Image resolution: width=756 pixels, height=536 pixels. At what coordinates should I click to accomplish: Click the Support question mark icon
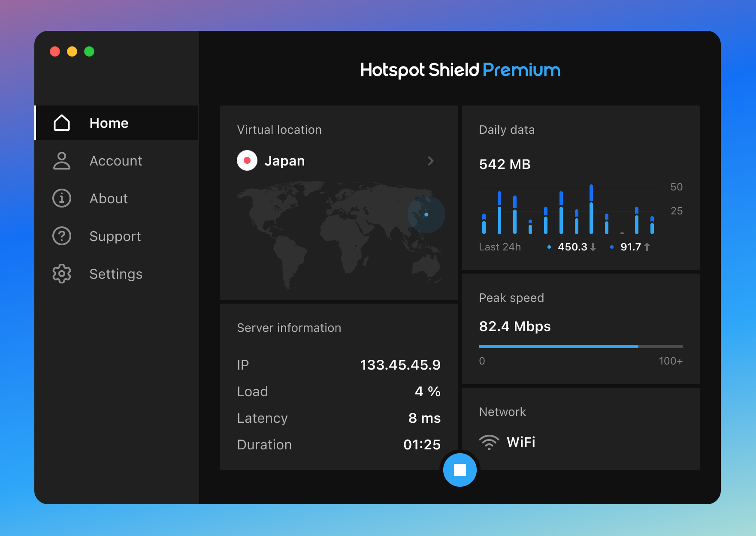[62, 236]
